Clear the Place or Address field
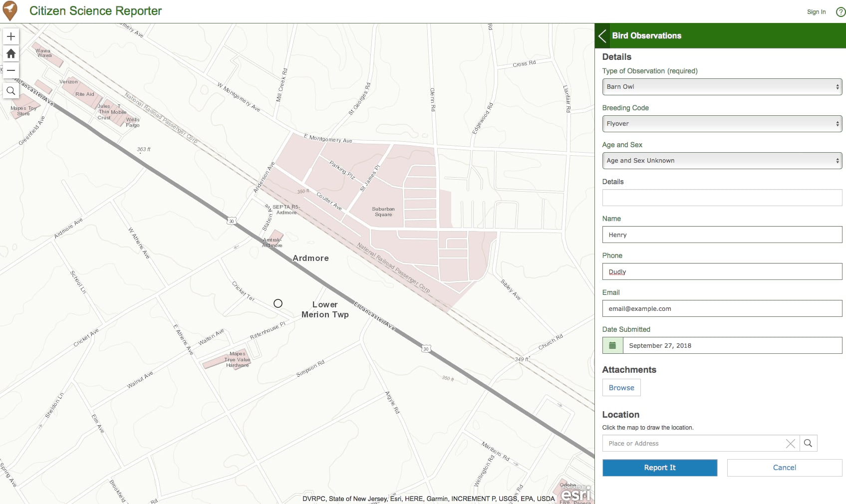The width and height of the screenshot is (846, 504). click(790, 444)
